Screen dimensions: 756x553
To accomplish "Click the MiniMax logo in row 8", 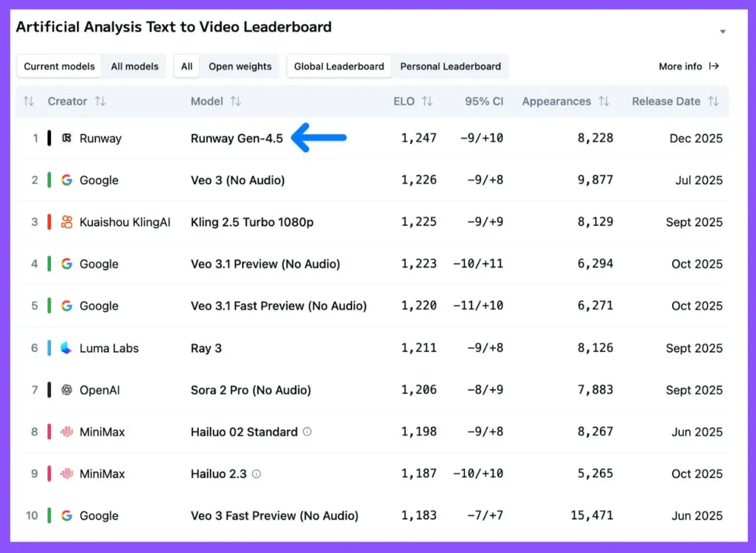I will point(67,432).
